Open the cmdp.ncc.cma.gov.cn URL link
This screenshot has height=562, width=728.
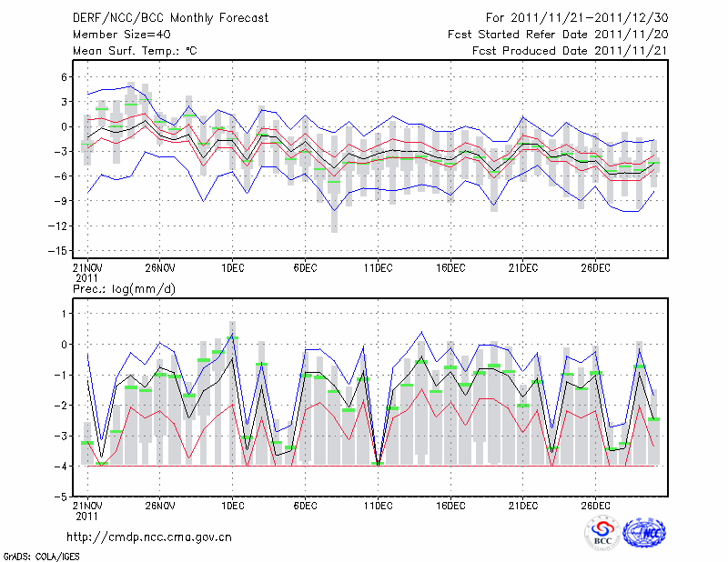pos(149,537)
